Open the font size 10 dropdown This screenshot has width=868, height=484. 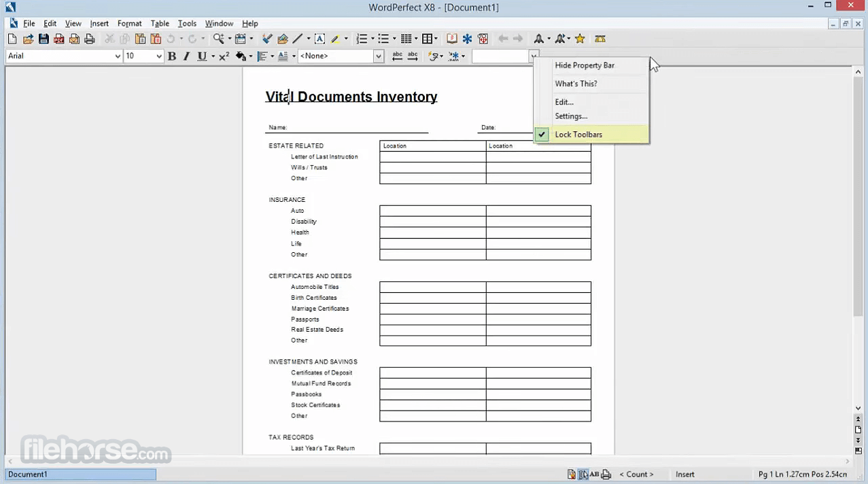click(159, 56)
